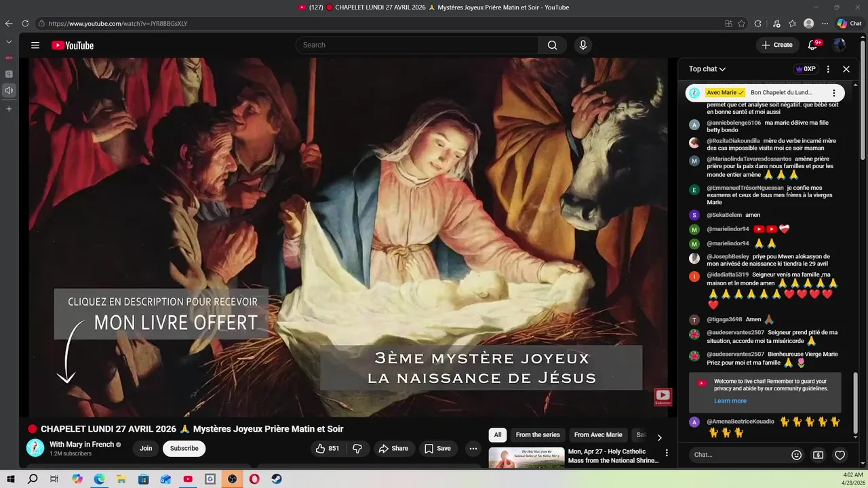Click the split screen icon in address bar
The width and height of the screenshot is (868, 488).
click(x=729, y=23)
